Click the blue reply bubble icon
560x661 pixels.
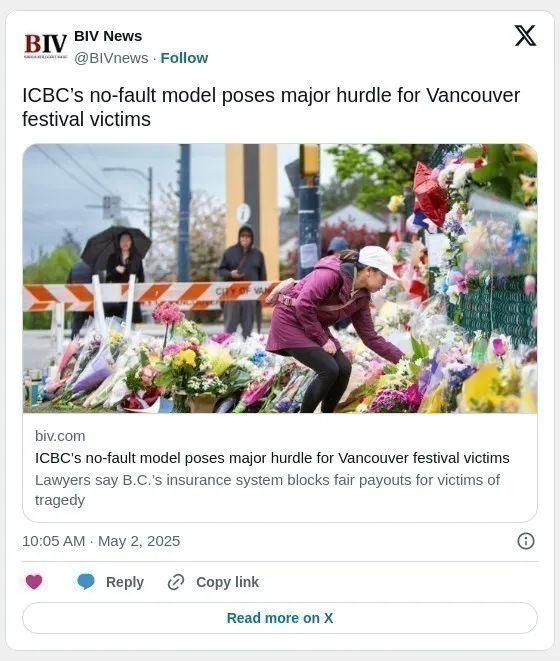pos(86,582)
